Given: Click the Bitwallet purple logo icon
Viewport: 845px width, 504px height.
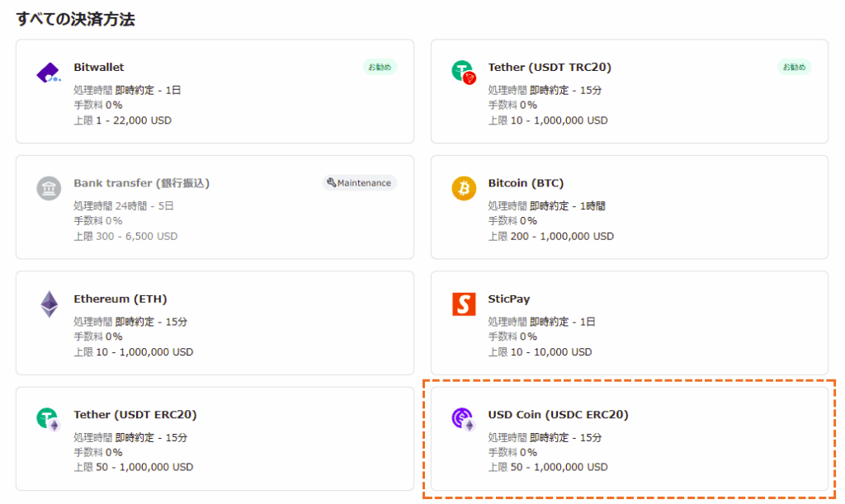Looking at the screenshot, I should click(49, 73).
